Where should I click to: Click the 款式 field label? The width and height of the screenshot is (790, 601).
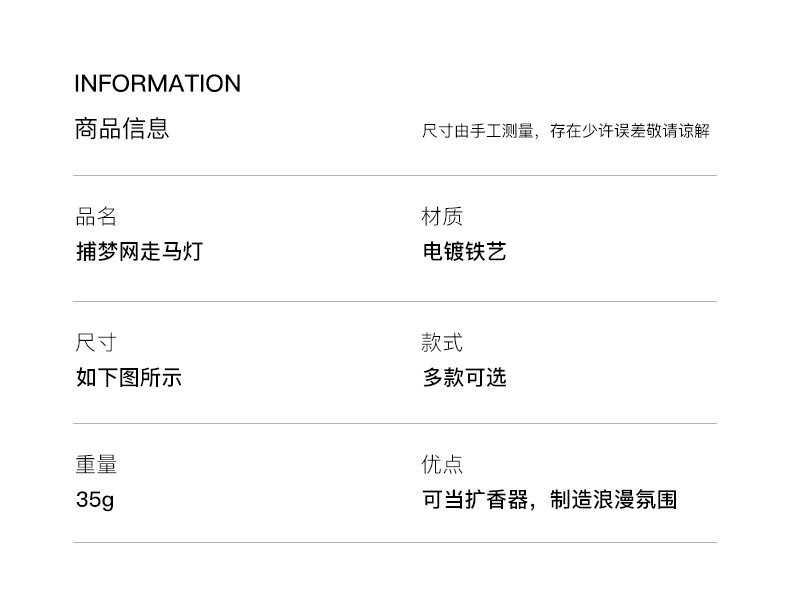[x=442, y=343]
